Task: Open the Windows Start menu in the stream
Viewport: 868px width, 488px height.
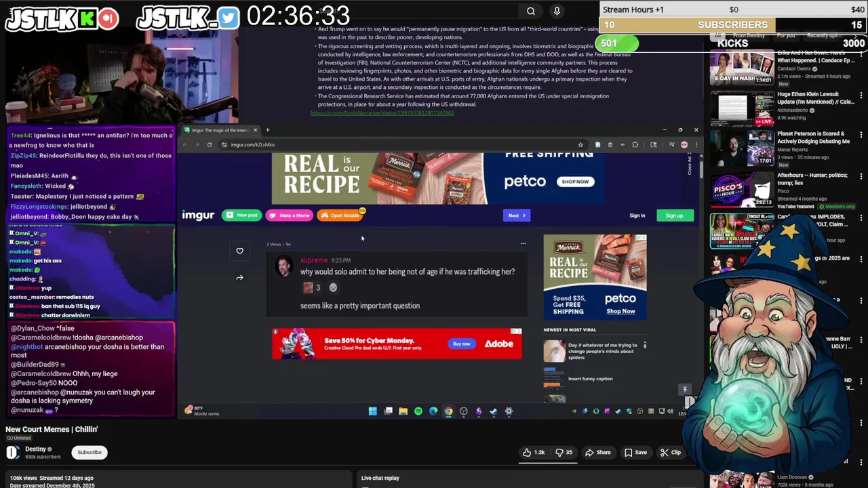Action: coord(372,411)
